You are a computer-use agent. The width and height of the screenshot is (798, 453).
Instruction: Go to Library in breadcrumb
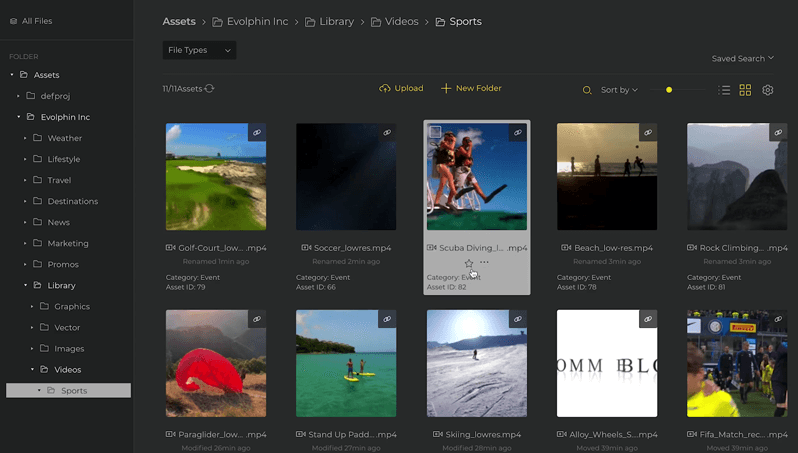[x=329, y=21]
